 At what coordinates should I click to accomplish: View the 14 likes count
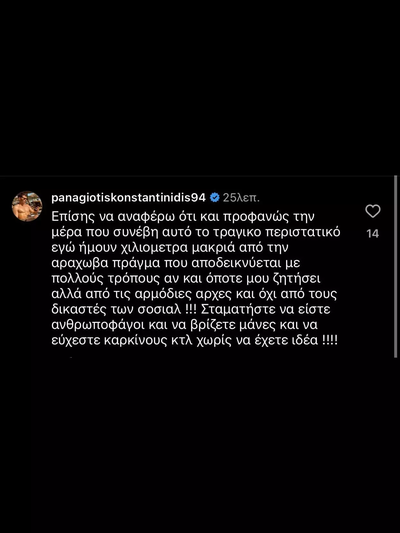373,234
